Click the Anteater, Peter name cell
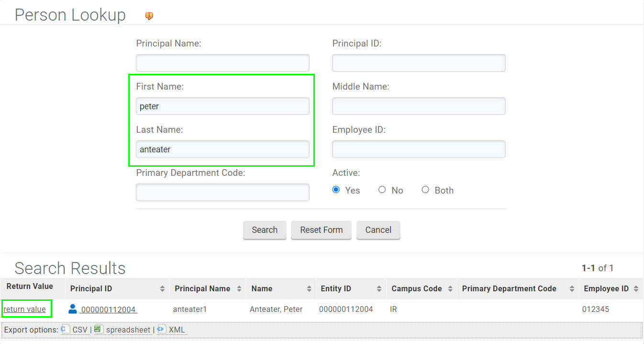This screenshot has height=344, width=644. point(276,310)
